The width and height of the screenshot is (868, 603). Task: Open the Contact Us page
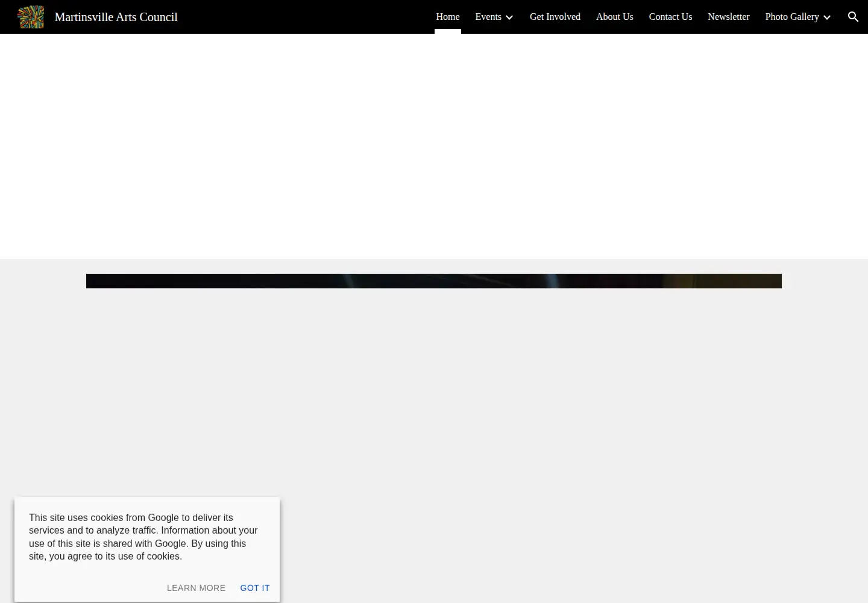click(x=670, y=17)
